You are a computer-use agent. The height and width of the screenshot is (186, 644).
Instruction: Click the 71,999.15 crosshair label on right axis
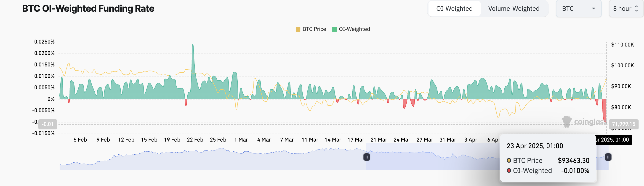click(623, 124)
